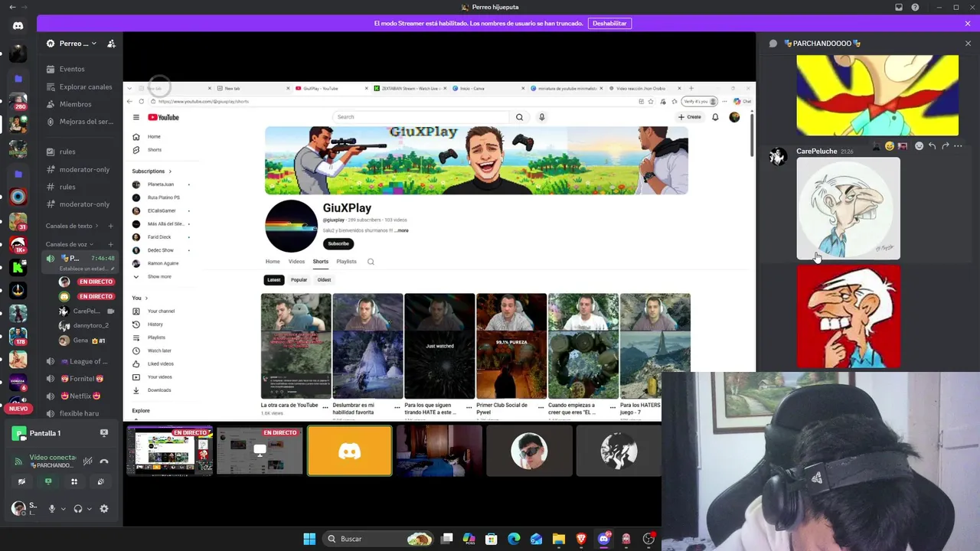
Task: Click Subscribe on GiuXPlay channel
Action: pyautogui.click(x=338, y=243)
